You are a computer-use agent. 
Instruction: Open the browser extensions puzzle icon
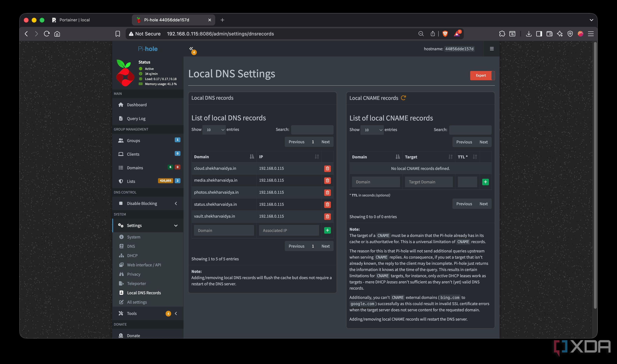click(x=502, y=34)
